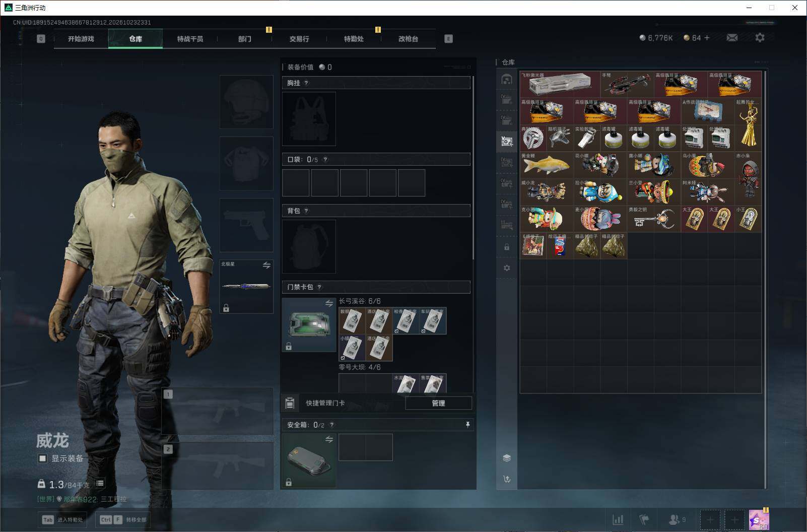
Task: Open the 门禁卡包 help question mark
Action: tap(319, 287)
